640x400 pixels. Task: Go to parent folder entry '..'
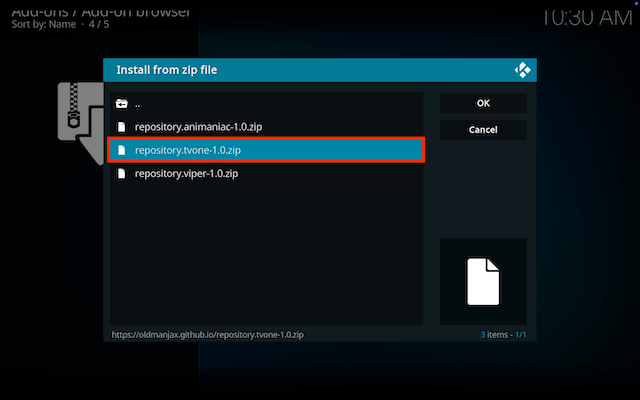pos(266,104)
